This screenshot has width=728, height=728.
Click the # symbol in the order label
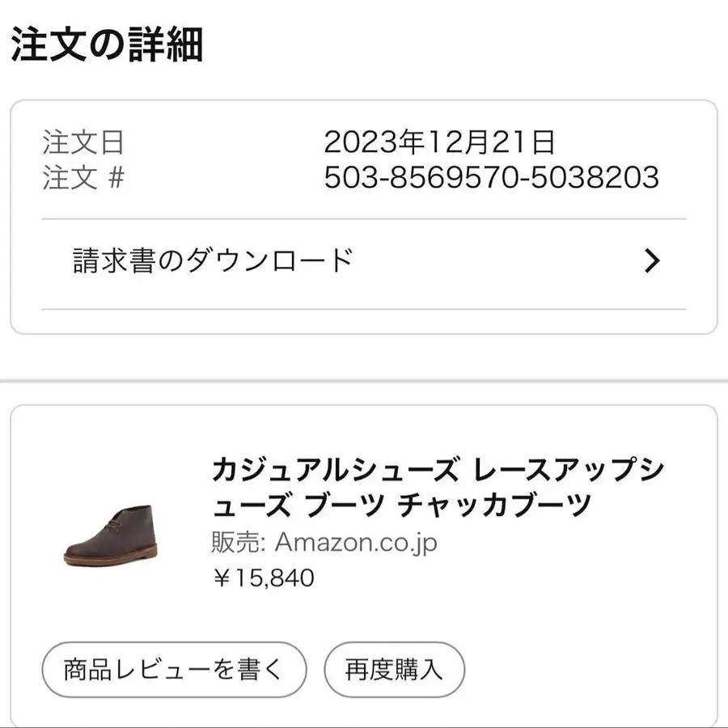pos(116,178)
